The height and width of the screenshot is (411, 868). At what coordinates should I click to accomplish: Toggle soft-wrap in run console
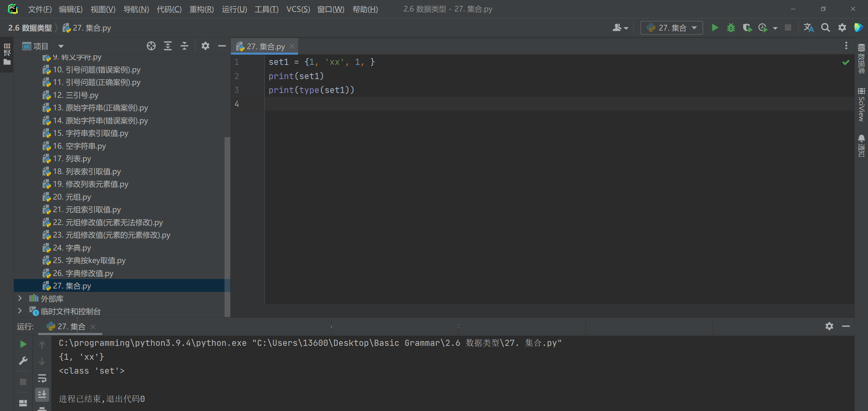pos(42,378)
